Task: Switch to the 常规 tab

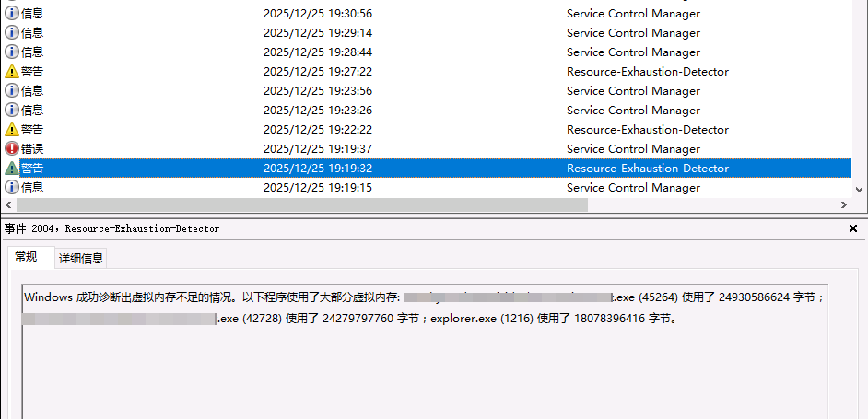Action: coord(26,257)
